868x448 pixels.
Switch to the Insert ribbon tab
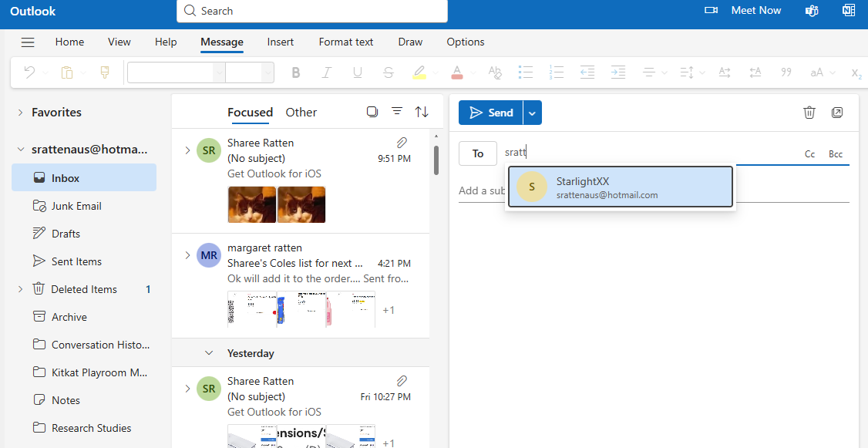pos(281,42)
